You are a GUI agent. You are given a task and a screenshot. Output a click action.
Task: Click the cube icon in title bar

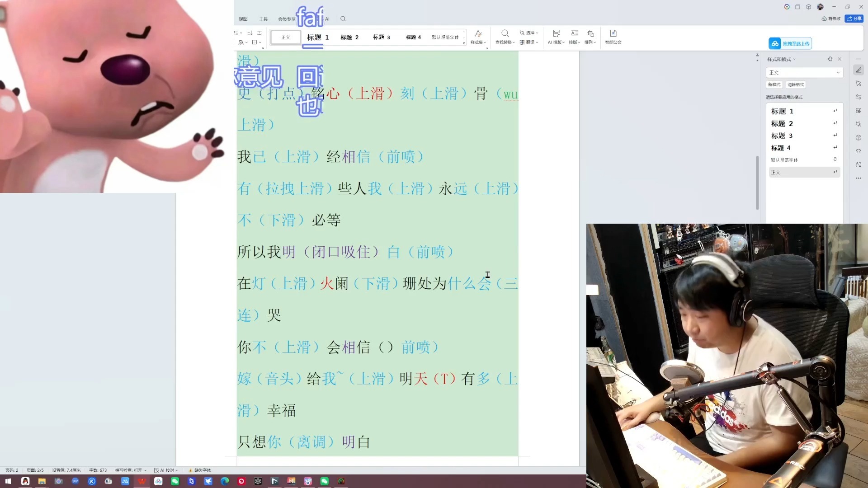pyautogui.click(x=809, y=7)
